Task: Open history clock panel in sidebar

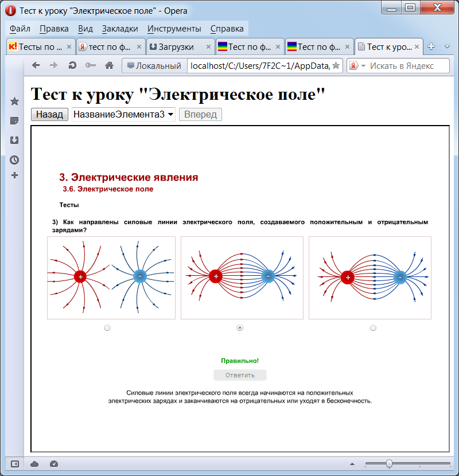Action: pyautogui.click(x=14, y=160)
